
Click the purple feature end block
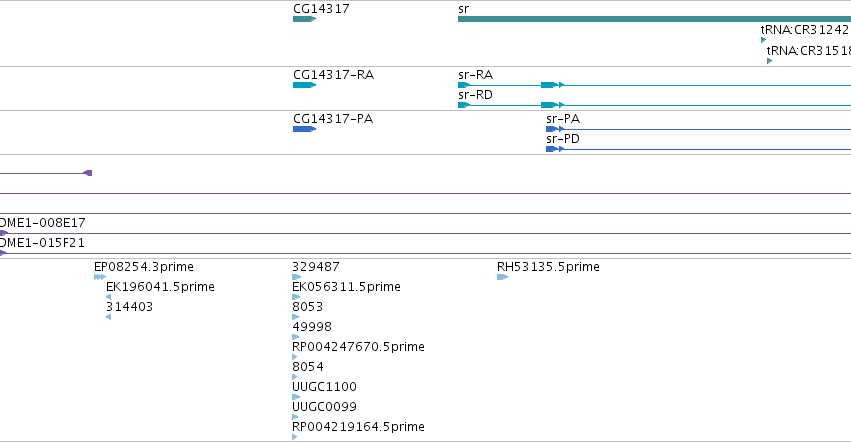(88, 173)
